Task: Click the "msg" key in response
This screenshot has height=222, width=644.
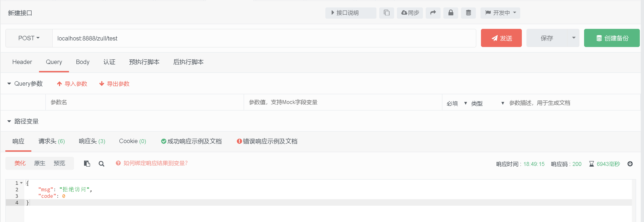Action: click(46, 189)
